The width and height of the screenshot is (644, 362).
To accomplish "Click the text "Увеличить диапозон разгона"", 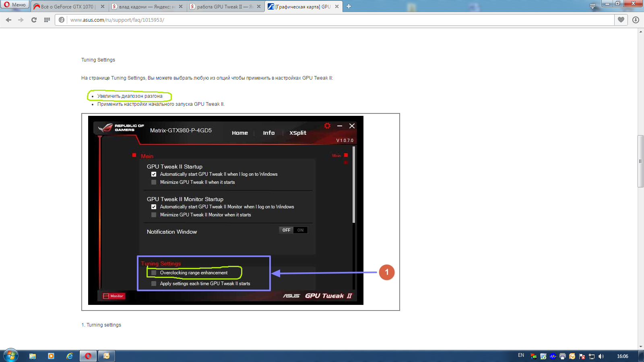I will click(130, 96).
